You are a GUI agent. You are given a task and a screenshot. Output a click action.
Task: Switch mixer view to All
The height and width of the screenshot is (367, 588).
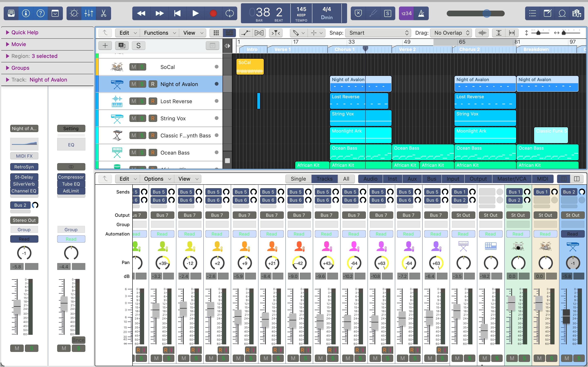(346, 179)
